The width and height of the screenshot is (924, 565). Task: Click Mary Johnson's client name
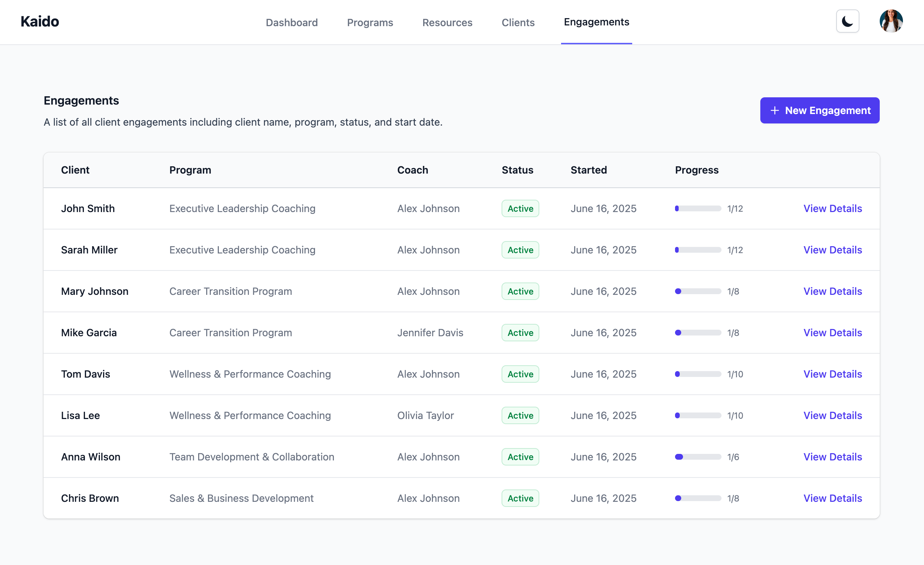[x=94, y=291]
